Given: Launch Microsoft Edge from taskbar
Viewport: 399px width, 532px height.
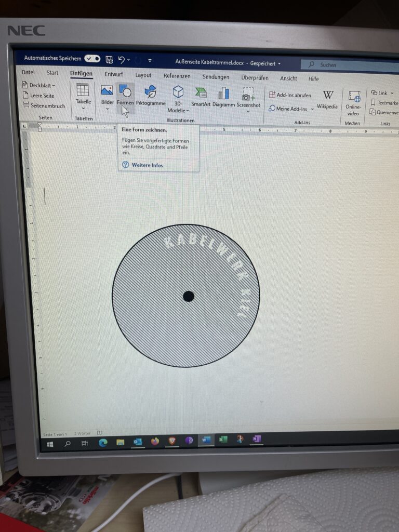Looking at the screenshot, I should [103, 443].
